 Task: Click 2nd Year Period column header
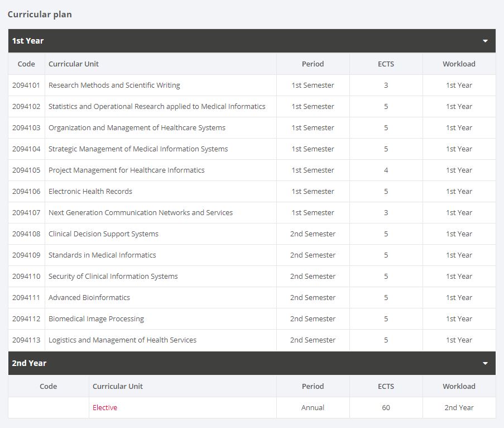(x=313, y=387)
